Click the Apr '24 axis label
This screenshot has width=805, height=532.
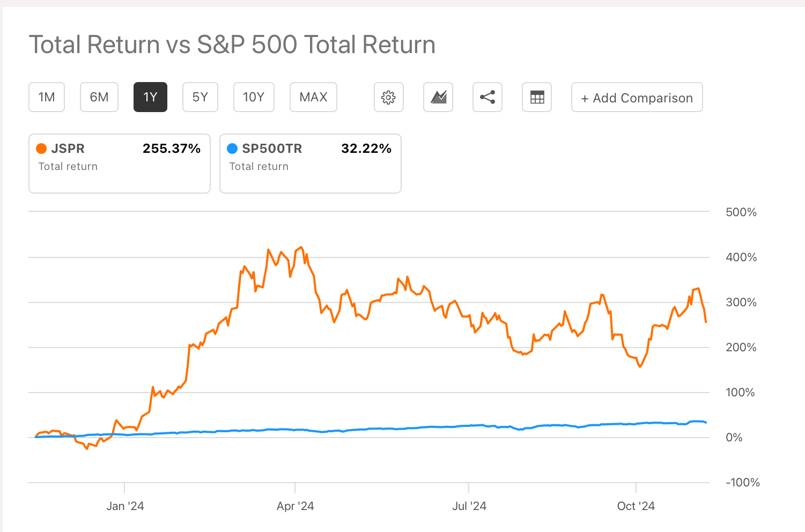tap(295, 506)
